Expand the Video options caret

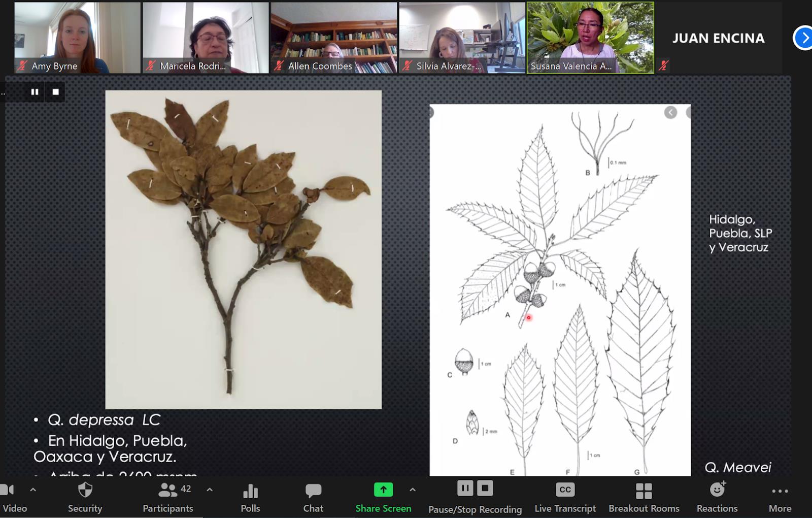33,490
